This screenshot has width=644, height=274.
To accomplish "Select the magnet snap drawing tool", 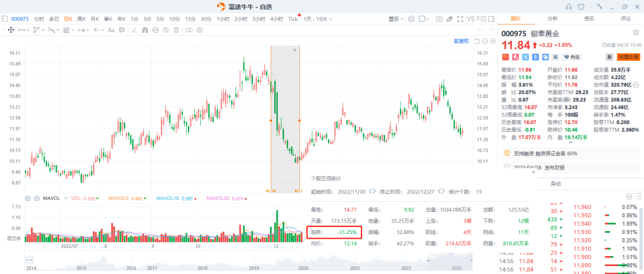I will 145,30.
